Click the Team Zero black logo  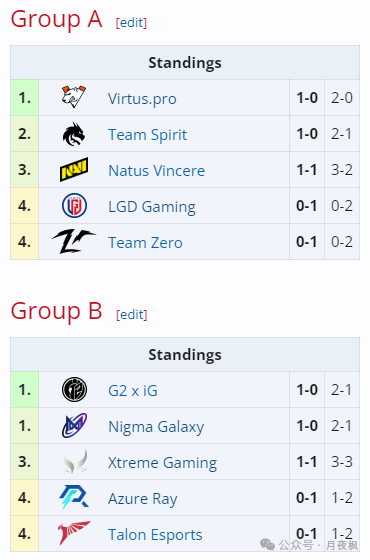pyautogui.click(x=74, y=241)
